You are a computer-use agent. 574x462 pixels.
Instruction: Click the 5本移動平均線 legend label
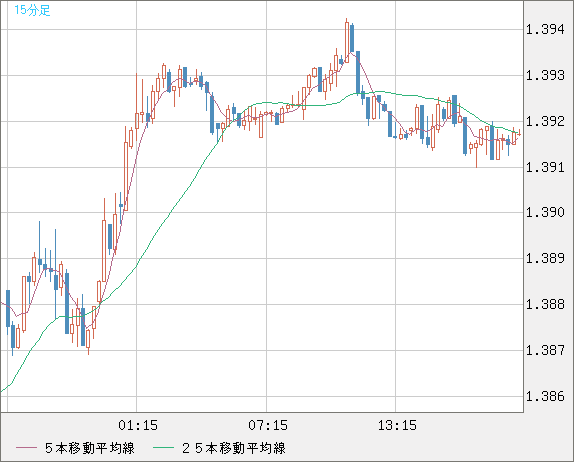pyautogui.click(x=90, y=448)
